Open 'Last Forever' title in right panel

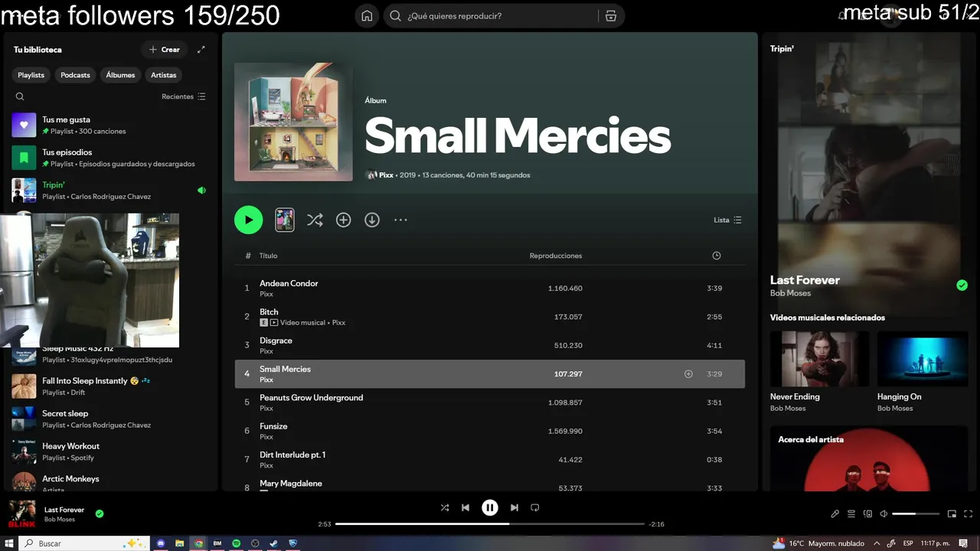coord(805,280)
